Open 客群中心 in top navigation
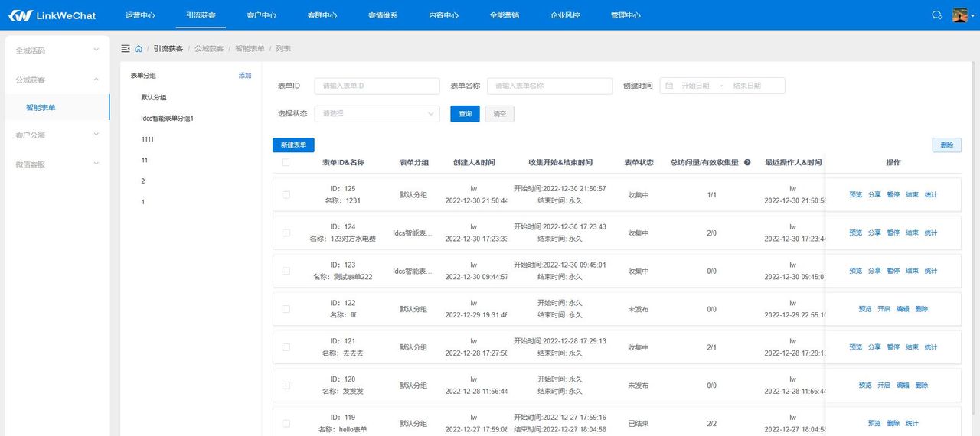Screen dimensions: 980x436 click(322, 15)
